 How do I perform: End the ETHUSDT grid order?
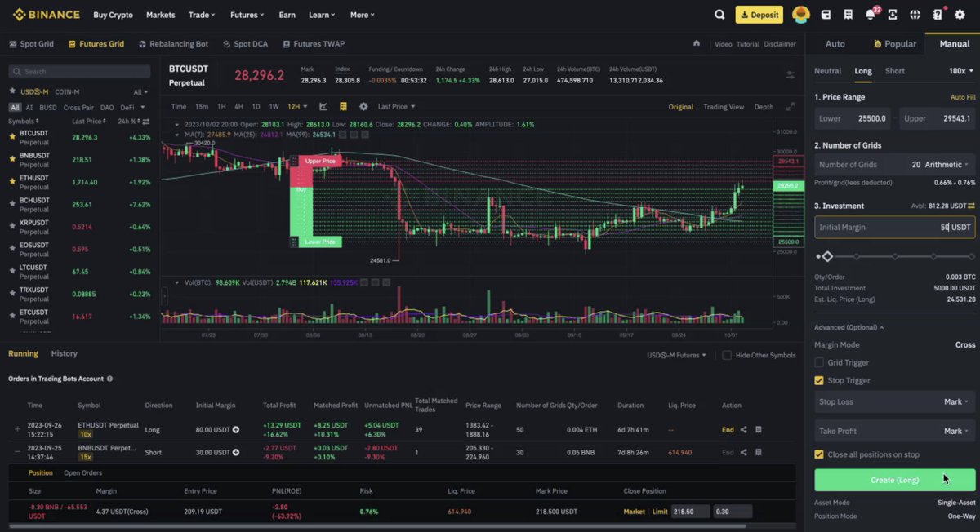coord(728,429)
